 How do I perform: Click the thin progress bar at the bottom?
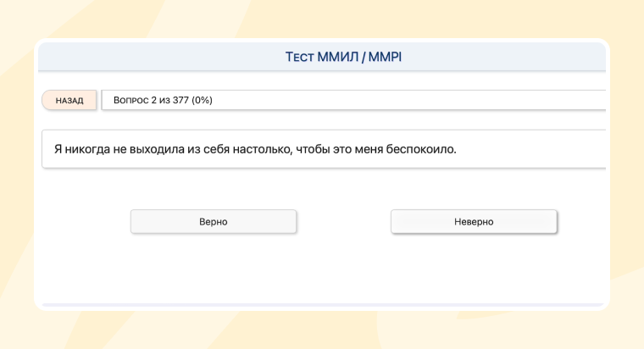click(322, 303)
